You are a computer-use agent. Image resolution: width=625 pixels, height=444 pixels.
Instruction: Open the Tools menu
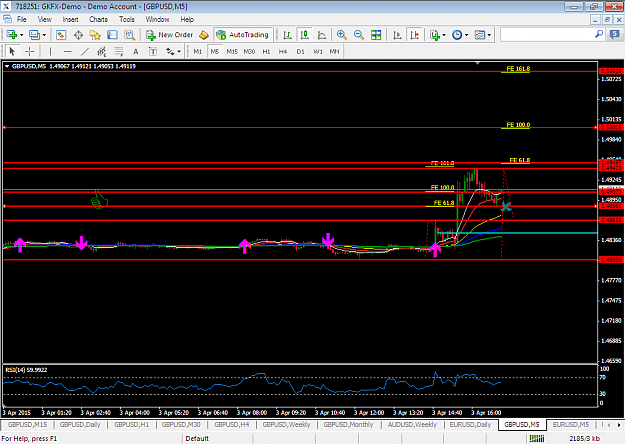click(127, 19)
